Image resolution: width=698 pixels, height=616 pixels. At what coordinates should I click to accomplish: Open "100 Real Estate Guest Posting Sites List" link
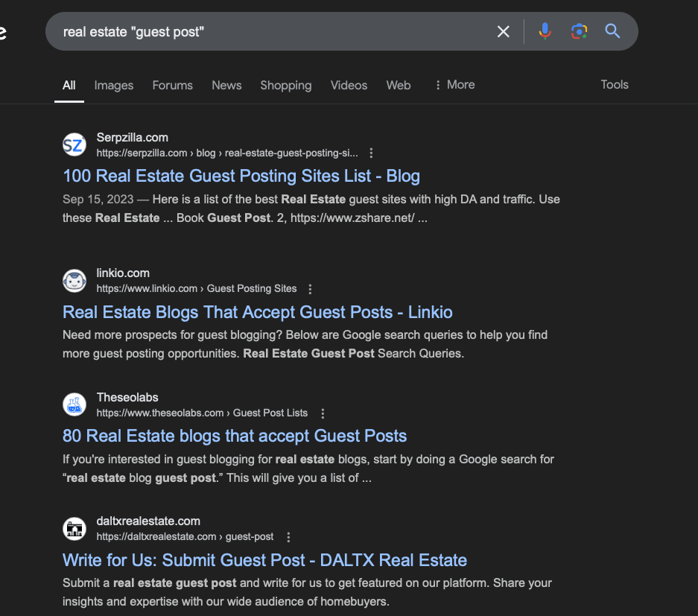(x=241, y=176)
